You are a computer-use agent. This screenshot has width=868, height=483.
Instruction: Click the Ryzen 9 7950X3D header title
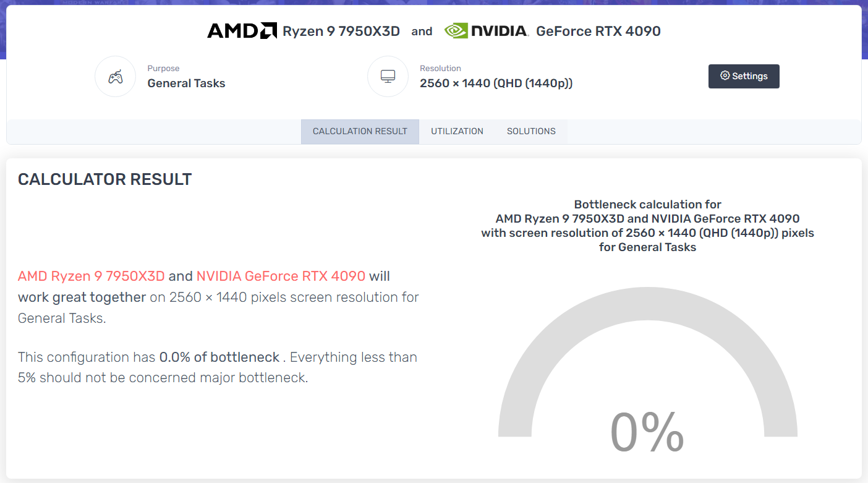pyautogui.click(x=341, y=32)
